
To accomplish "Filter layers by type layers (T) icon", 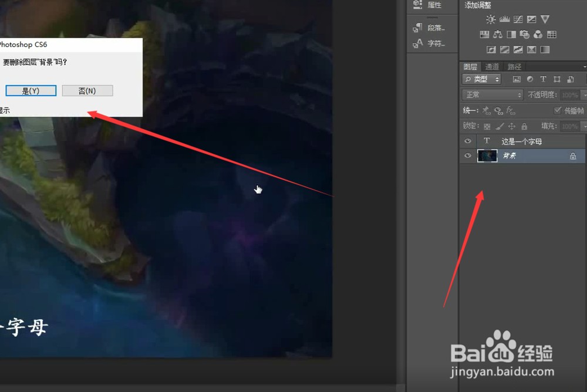I will [x=543, y=79].
